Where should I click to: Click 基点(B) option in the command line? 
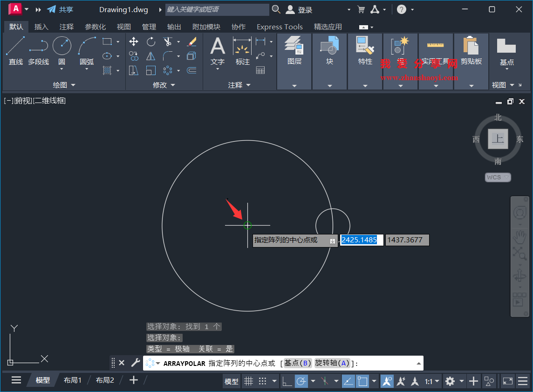point(297,363)
